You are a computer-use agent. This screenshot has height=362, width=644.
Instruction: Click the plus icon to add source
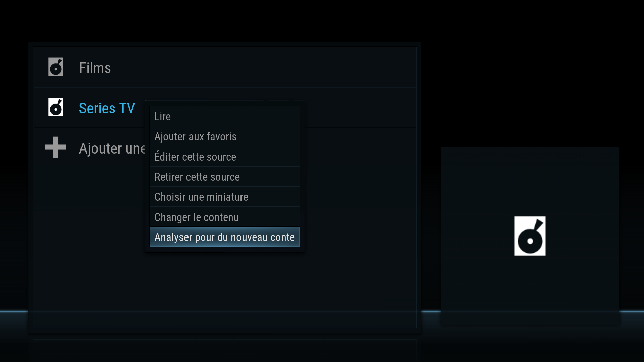(x=56, y=147)
